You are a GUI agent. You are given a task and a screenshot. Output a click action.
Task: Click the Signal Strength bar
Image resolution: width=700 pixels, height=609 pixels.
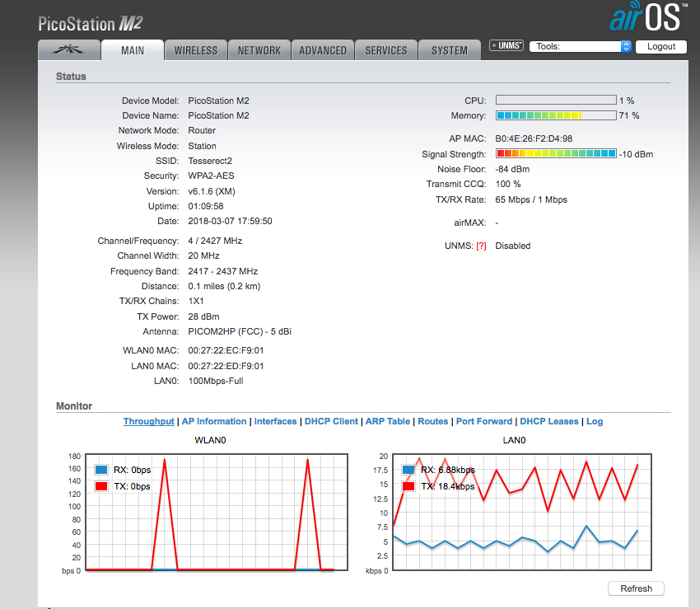point(556,154)
